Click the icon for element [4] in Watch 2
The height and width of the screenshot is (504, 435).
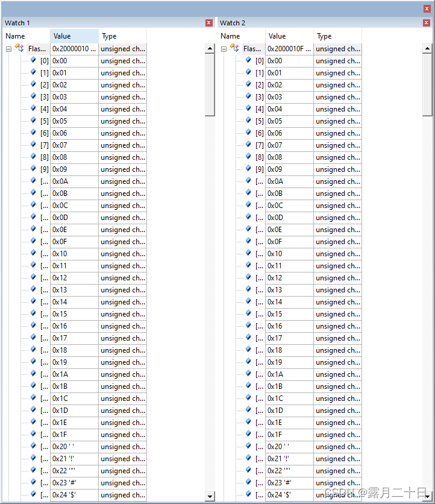click(248, 109)
